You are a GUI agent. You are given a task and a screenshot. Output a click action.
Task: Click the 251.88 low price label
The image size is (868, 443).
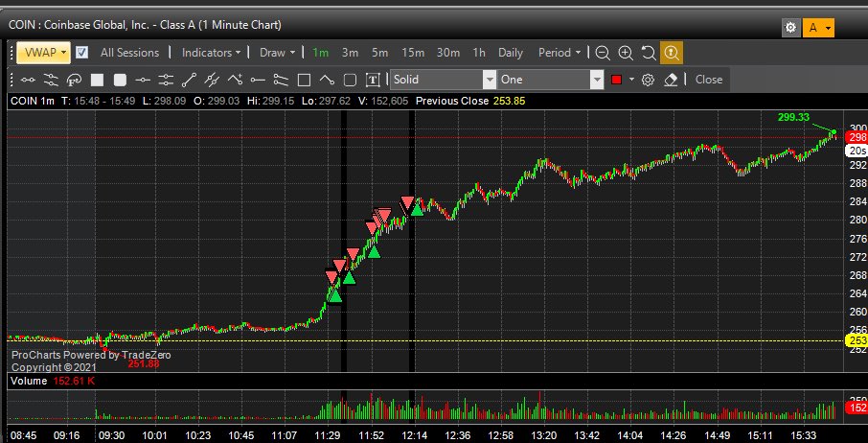point(144,363)
